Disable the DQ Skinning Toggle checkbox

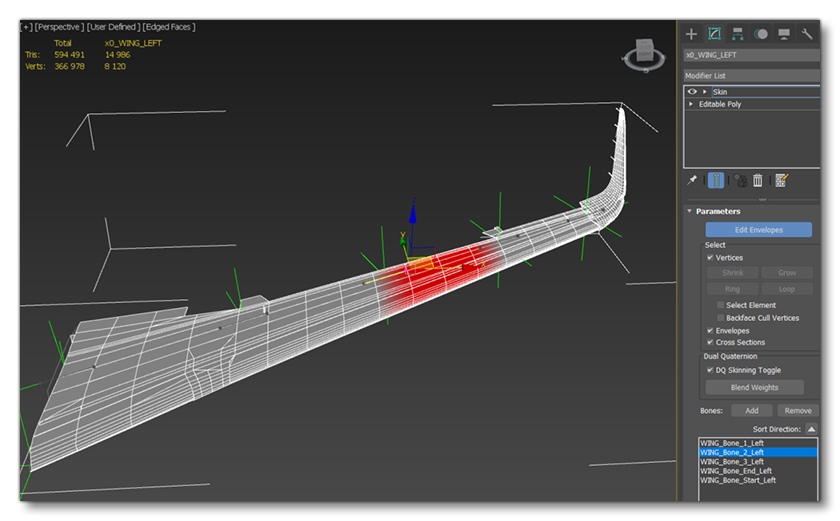pos(710,370)
